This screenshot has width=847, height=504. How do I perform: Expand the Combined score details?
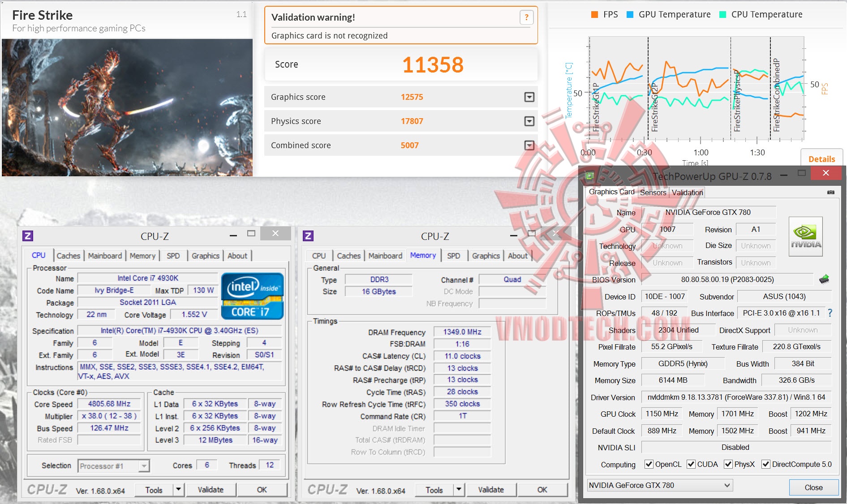tap(529, 145)
